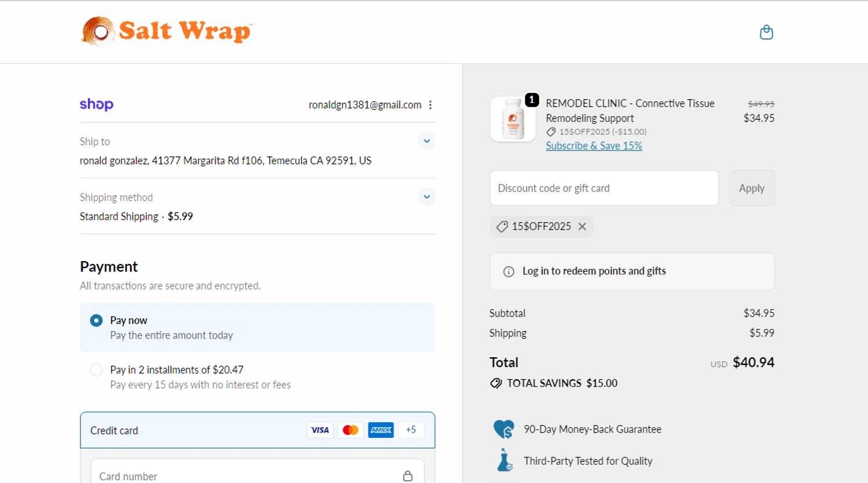Open the shopping bag cart icon

[766, 32]
